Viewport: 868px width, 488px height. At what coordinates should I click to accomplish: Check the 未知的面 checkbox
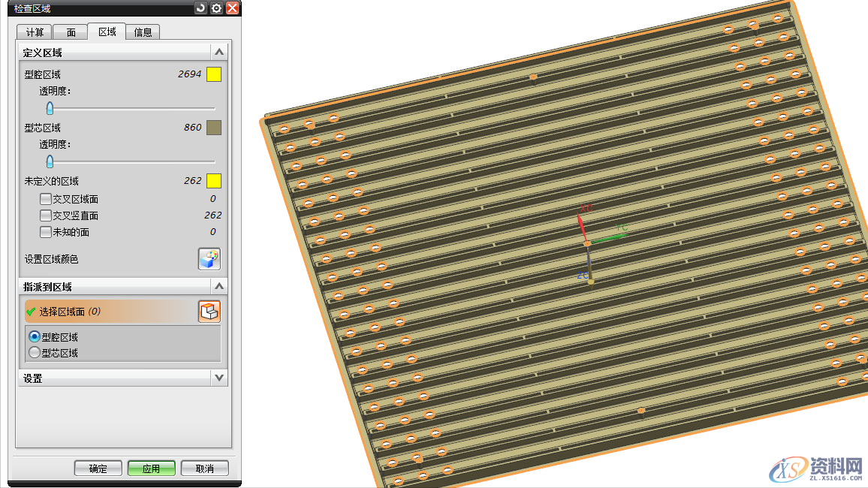(47, 232)
